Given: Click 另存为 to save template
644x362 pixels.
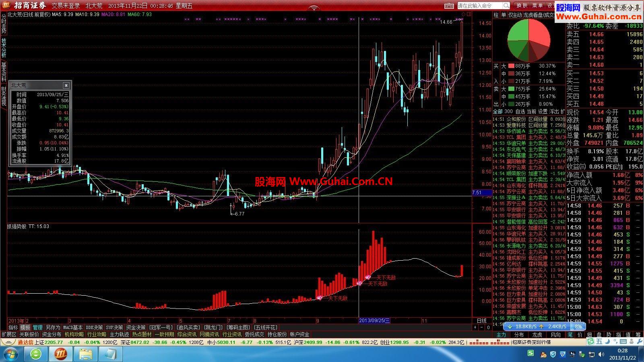Looking at the screenshot, I should pyautogui.click(x=53, y=328).
